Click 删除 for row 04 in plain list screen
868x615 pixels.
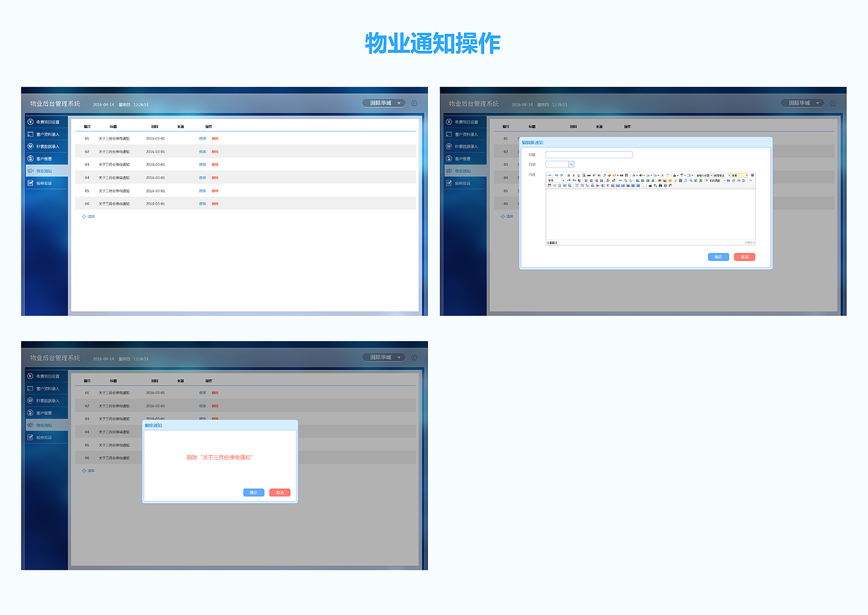[215, 178]
